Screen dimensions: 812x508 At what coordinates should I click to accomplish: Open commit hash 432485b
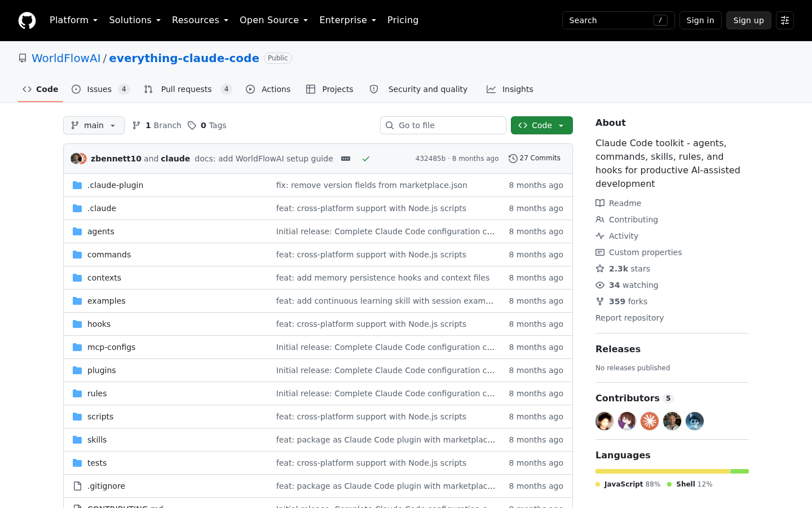point(430,159)
